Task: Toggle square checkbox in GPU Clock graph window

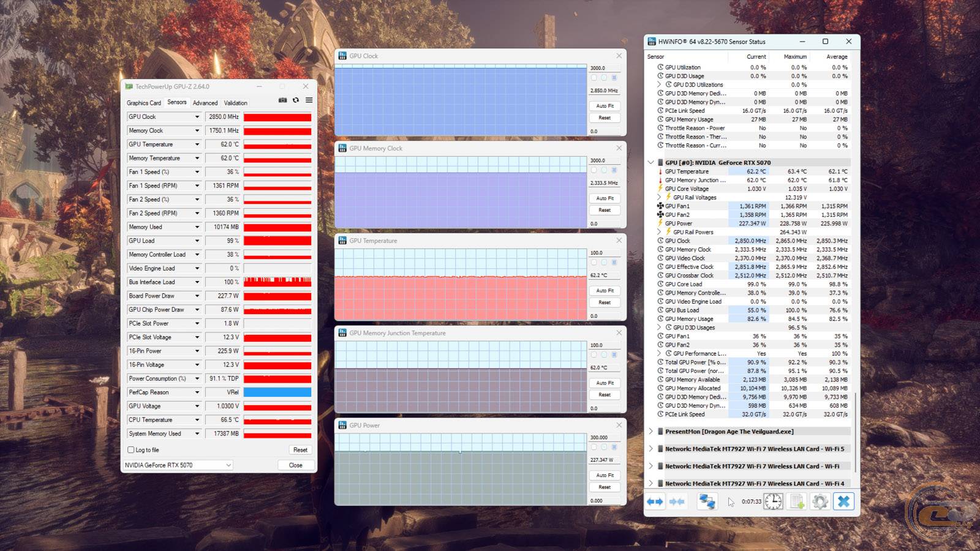Action: [594, 78]
